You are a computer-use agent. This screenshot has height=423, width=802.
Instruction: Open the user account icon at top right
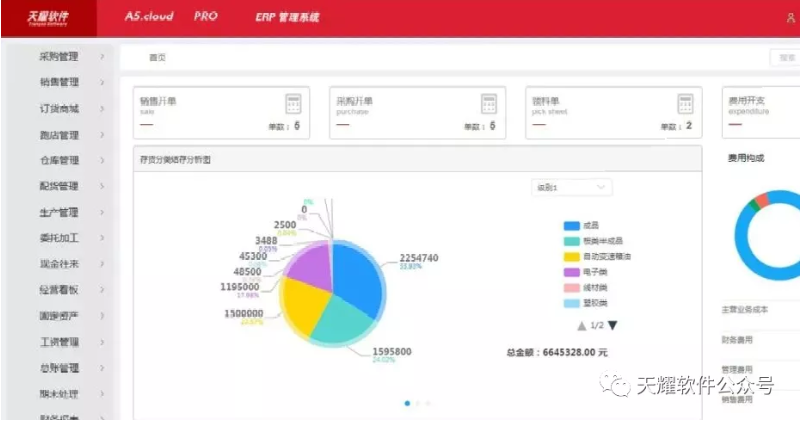click(790, 18)
